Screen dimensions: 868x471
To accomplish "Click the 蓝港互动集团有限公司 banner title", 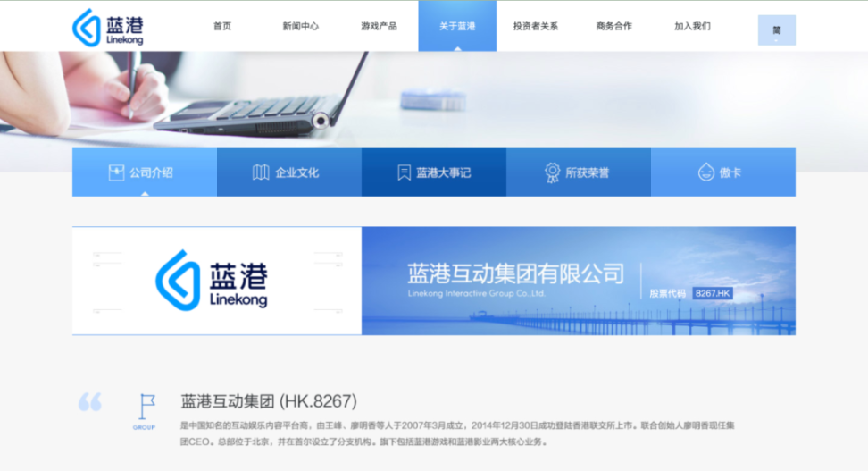I will pos(516,273).
